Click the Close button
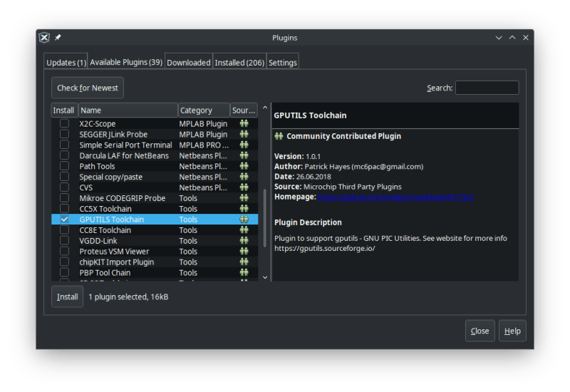The width and height of the screenshot is (570, 392). point(480,331)
